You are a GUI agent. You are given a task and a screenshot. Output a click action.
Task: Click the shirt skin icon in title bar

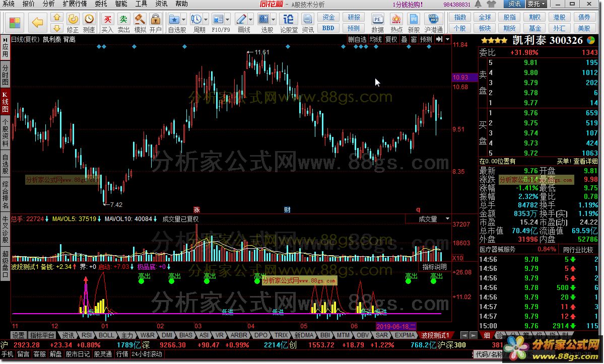[x=491, y=4]
